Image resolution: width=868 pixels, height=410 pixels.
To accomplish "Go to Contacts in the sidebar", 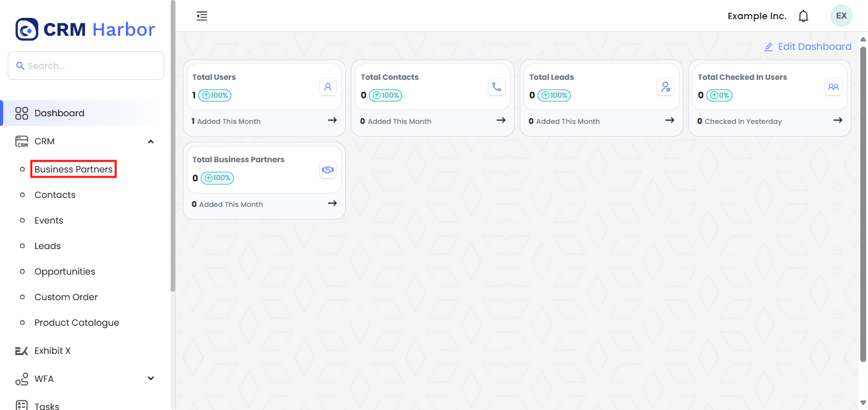I will tap(55, 195).
